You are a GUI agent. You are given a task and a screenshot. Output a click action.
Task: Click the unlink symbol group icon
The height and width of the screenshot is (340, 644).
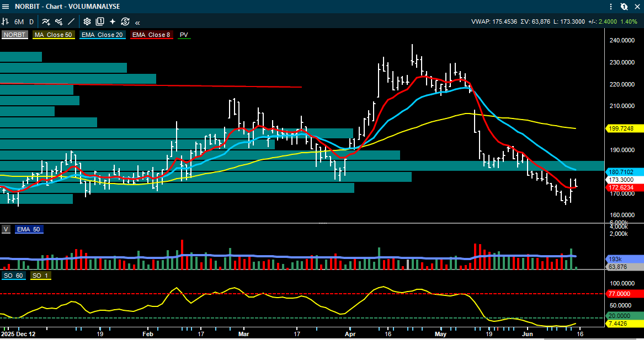pyautogui.click(x=624, y=7)
